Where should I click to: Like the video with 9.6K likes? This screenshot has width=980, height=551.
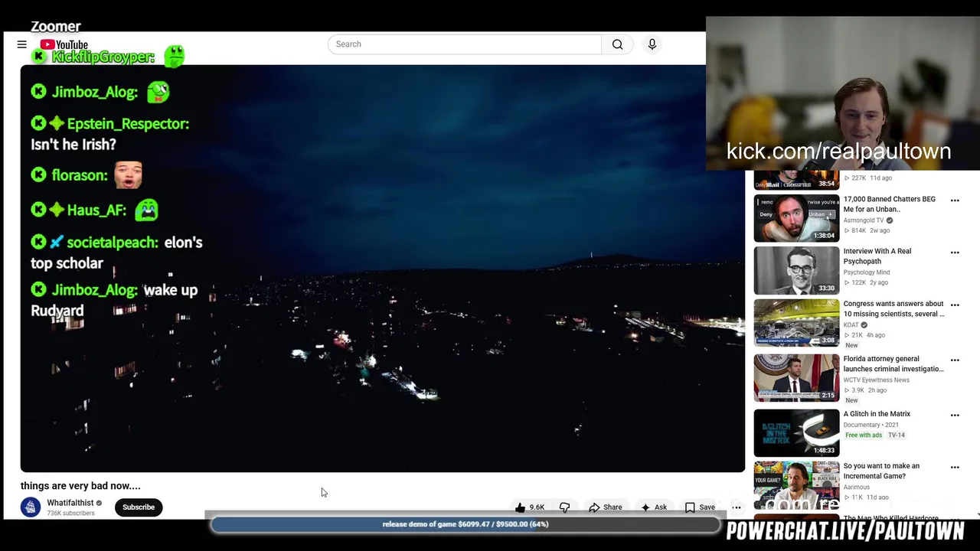tap(530, 507)
